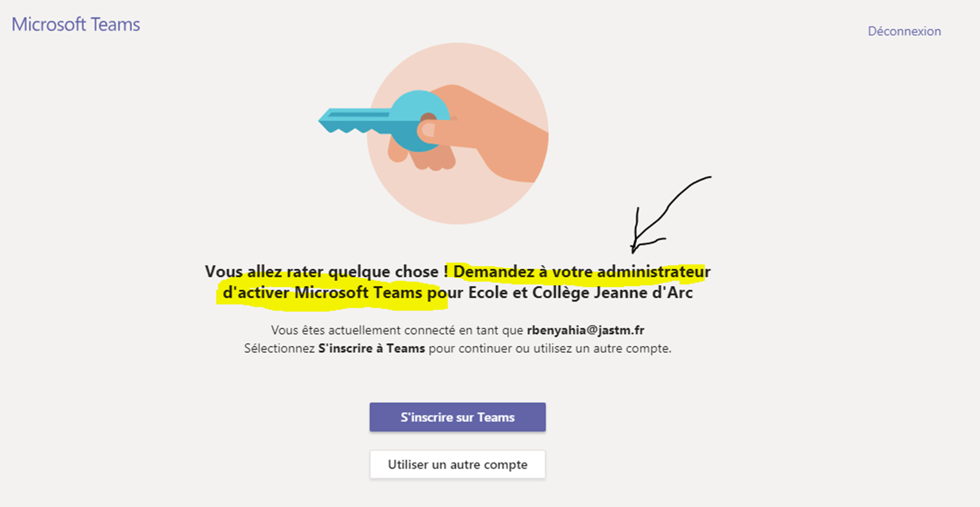Click the word 'Sélectionnez' in the instructions
This screenshot has height=507, width=980.
(x=280, y=348)
